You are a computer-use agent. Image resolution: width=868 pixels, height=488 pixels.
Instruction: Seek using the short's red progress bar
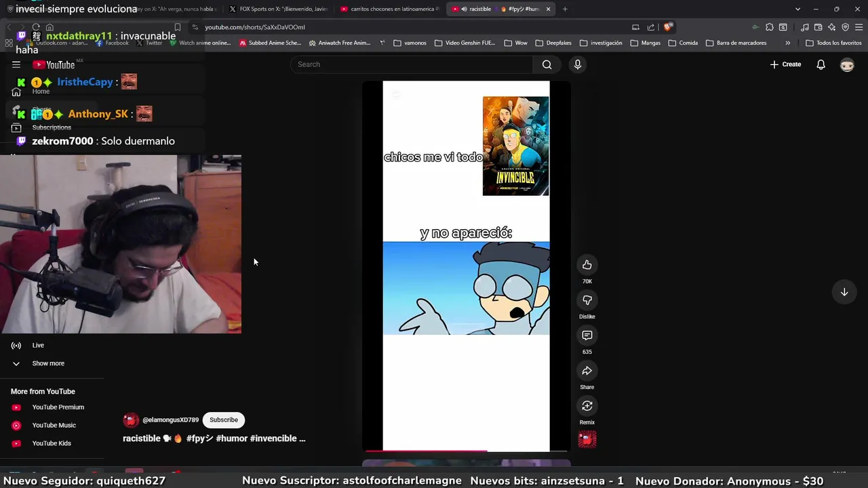[x=466, y=451]
